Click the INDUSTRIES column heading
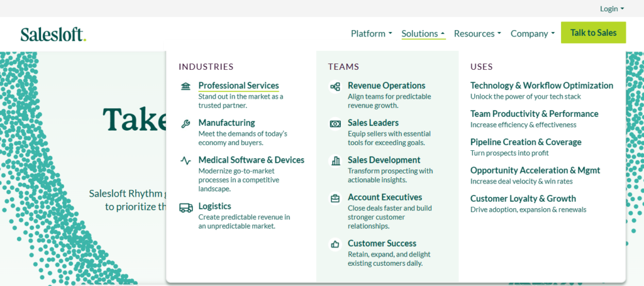Image resolution: width=644 pixels, height=286 pixels. [206, 67]
